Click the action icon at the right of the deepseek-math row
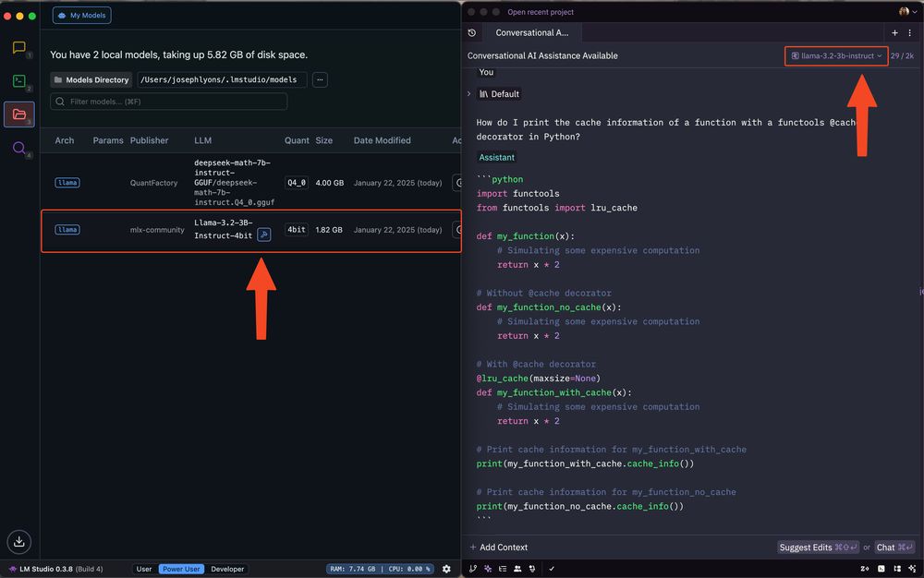Viewport: 924px width, 578px height. 457,183
